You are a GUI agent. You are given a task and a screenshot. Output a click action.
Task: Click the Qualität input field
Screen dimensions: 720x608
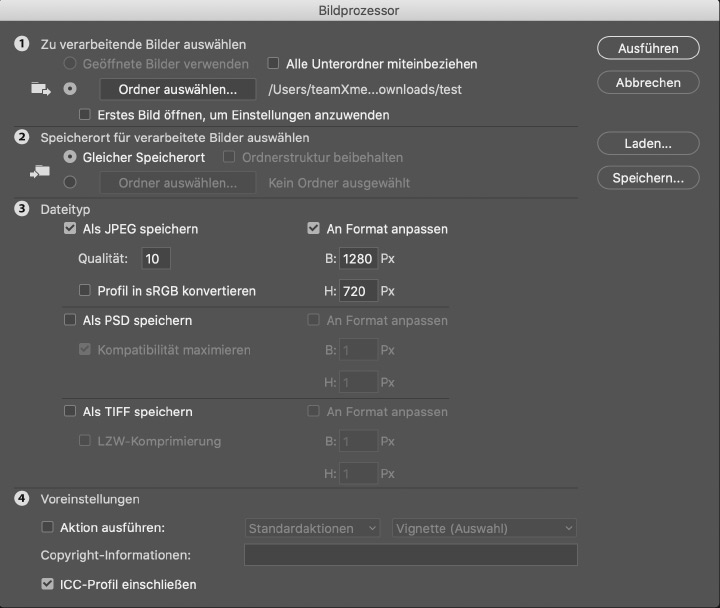point(156,259)
